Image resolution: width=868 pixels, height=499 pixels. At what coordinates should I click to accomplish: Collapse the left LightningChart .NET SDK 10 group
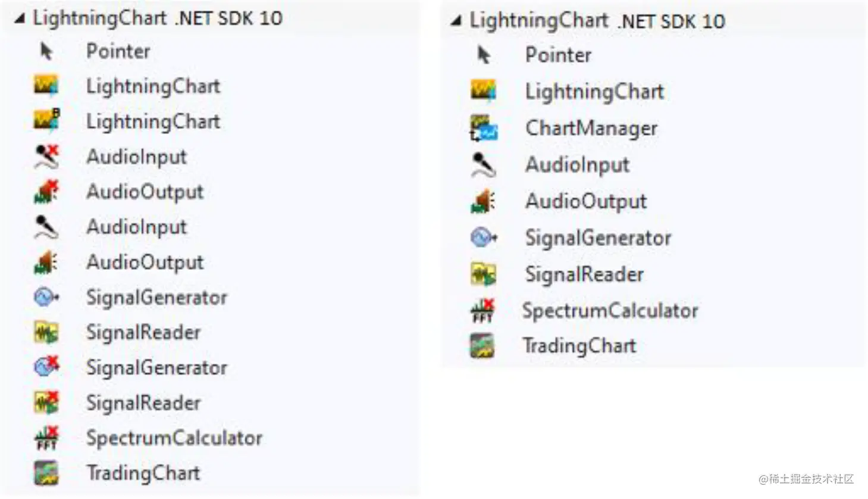(x=20, y=19)
